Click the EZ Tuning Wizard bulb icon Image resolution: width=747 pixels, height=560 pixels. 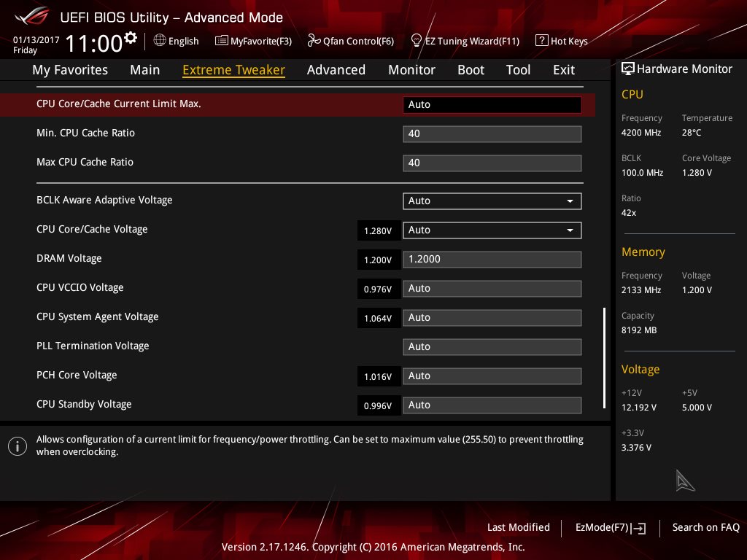416,41
